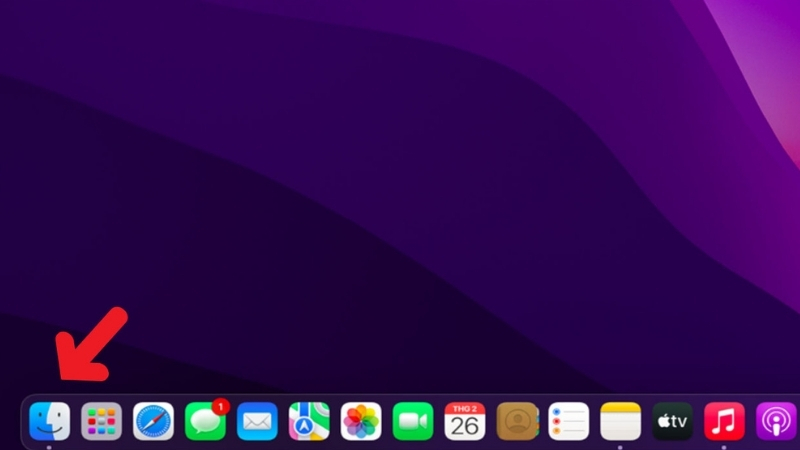Open Launchpad in the Dock
Image resolution: width=800 pixels, height=450 pixels.
(102, 421)
